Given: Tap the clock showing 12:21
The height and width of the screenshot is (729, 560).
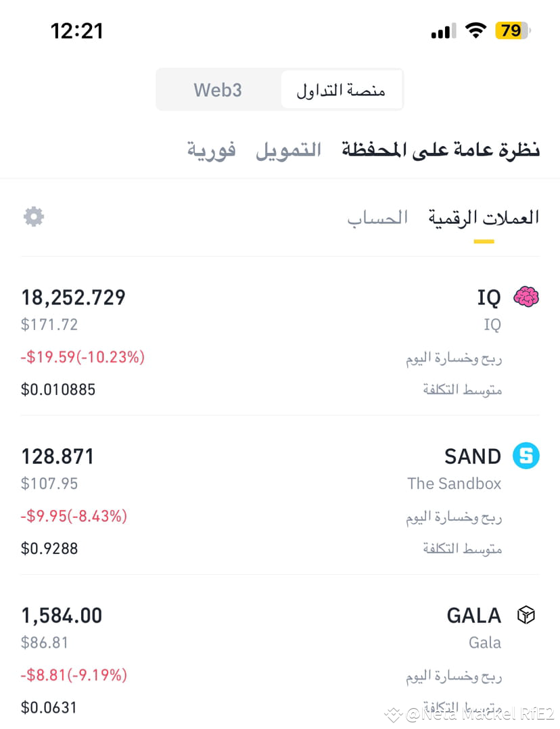Looking at the screenshot, I should pos(76,31).
